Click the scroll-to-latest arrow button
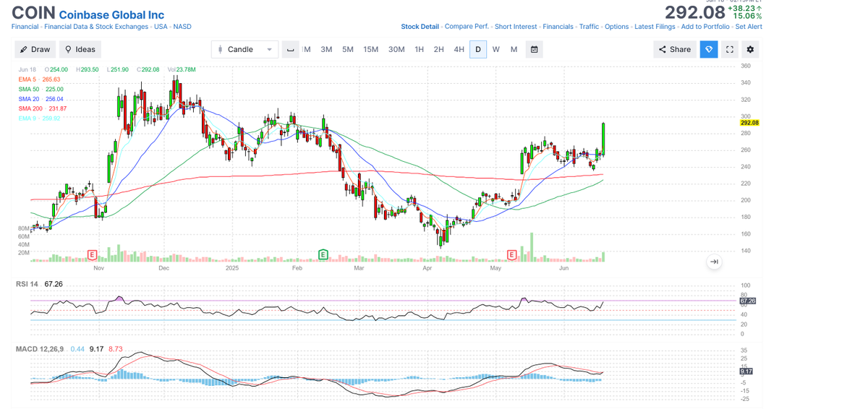Screen dimensions: 868x409 pos(714,262)
